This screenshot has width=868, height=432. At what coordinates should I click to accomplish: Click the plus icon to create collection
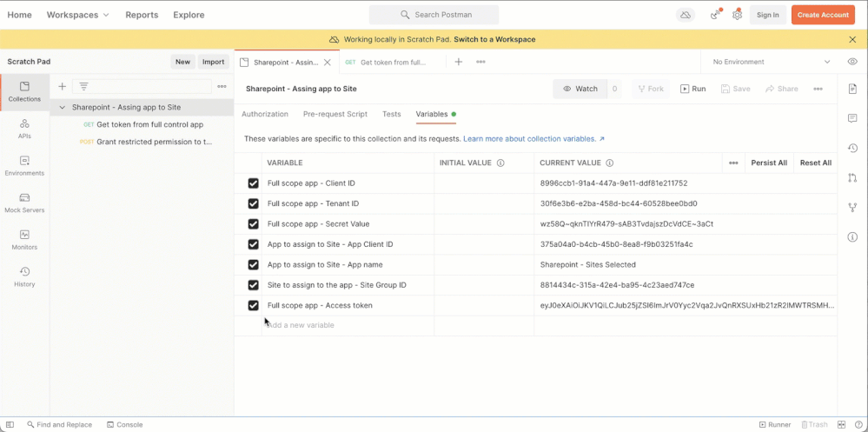[62, 86]
